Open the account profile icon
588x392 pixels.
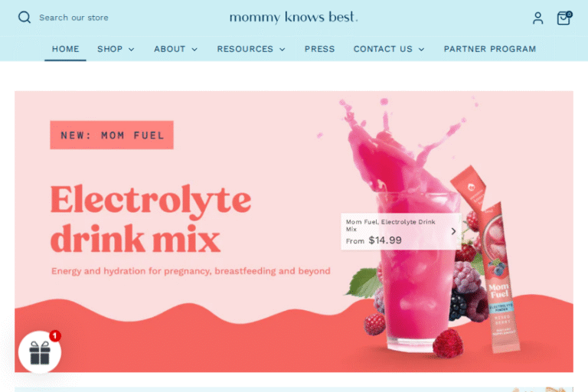point(537,18)
